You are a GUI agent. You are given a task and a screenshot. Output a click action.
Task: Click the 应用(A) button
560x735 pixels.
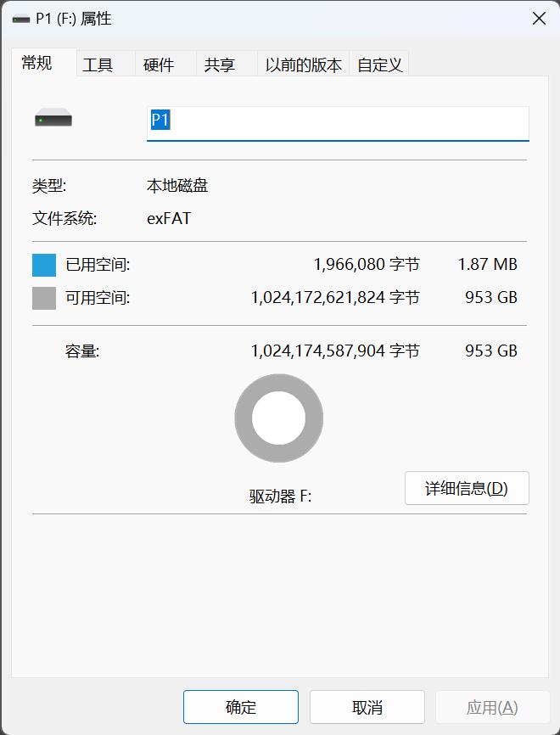pyautogui.click(x=492, y=706)
